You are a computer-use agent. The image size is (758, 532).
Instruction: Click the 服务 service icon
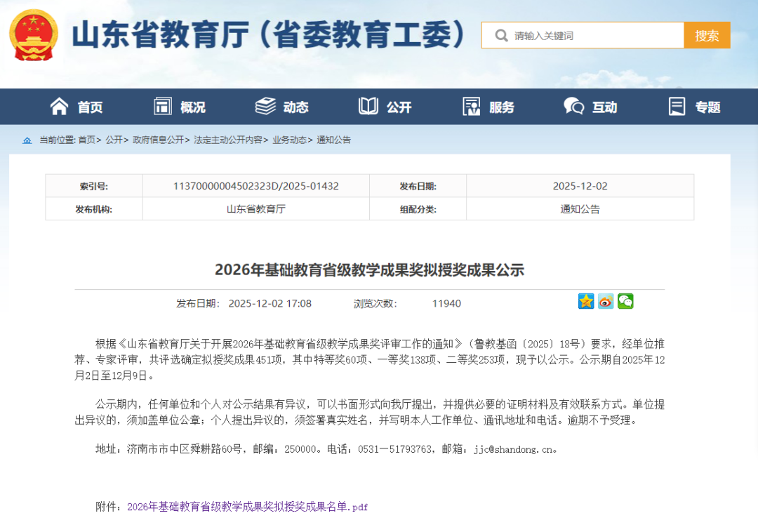point(470,106)
